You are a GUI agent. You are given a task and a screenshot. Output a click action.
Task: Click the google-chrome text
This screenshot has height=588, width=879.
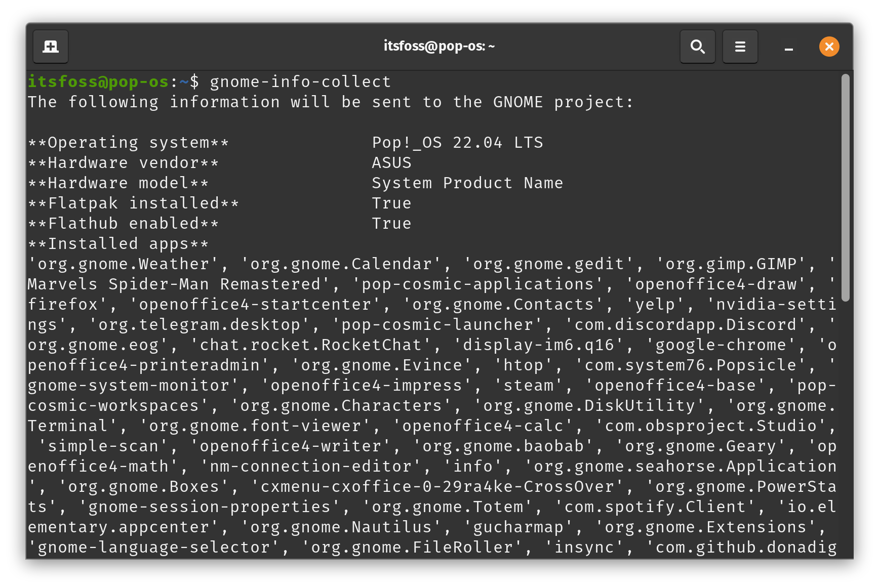click(x=721, y=345)
